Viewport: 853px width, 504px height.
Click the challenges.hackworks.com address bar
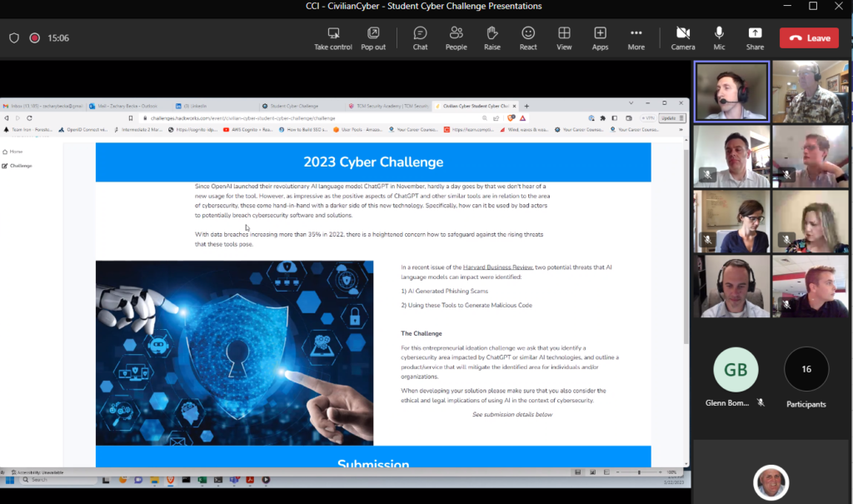pos(310,118)
